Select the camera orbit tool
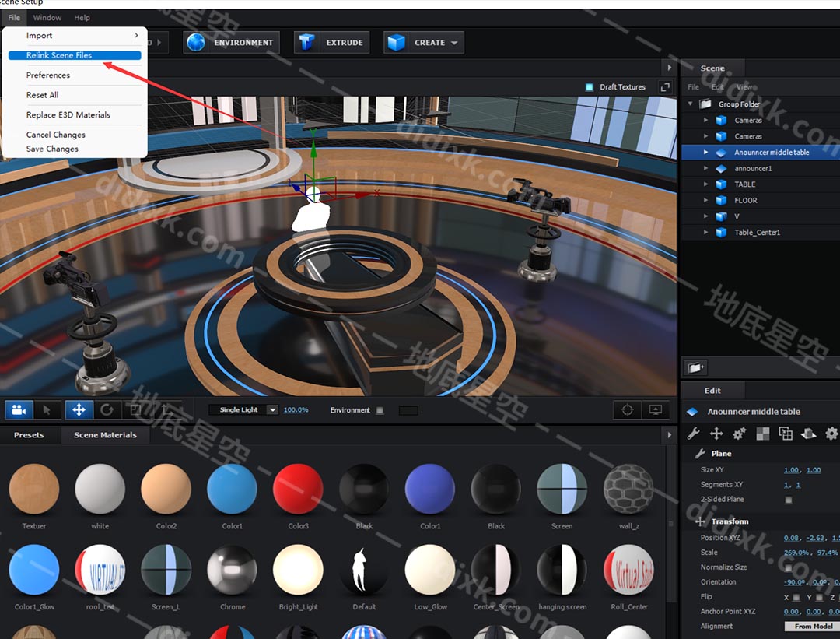The height and width of the screenshot is (639, 840). pyautogui.click(x=19, y=410)
